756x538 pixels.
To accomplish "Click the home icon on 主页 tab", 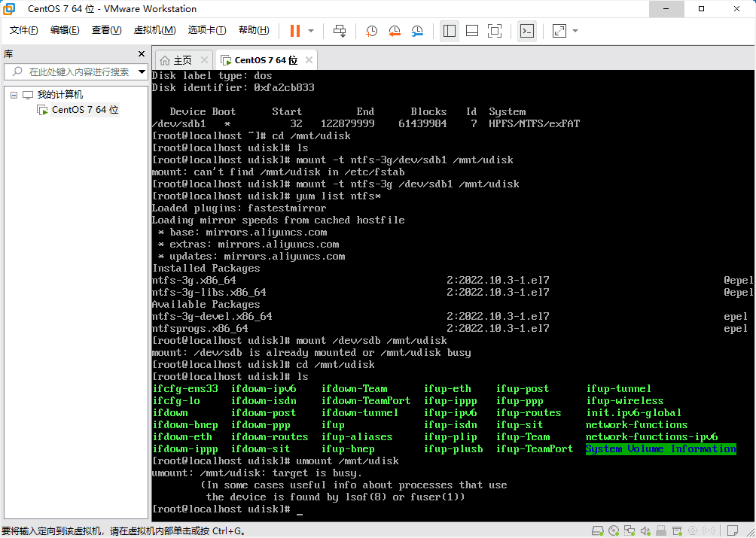I will click(x=165, y=60).
